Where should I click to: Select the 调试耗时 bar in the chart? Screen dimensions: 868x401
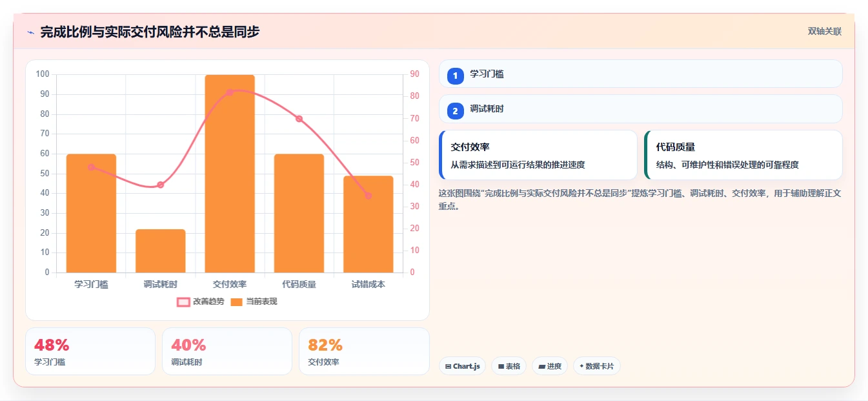[161, 251]
